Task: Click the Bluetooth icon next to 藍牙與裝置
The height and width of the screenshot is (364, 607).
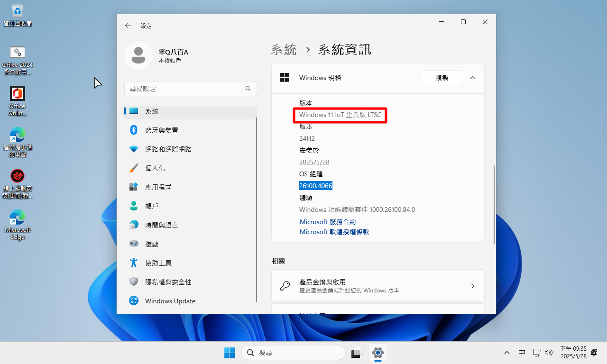Action: [x=134, y=130]
